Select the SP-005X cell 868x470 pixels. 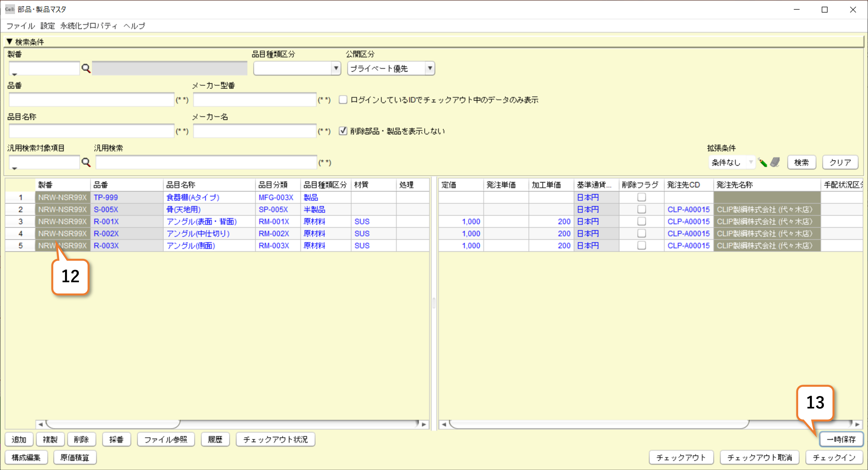tap(278, 210)
